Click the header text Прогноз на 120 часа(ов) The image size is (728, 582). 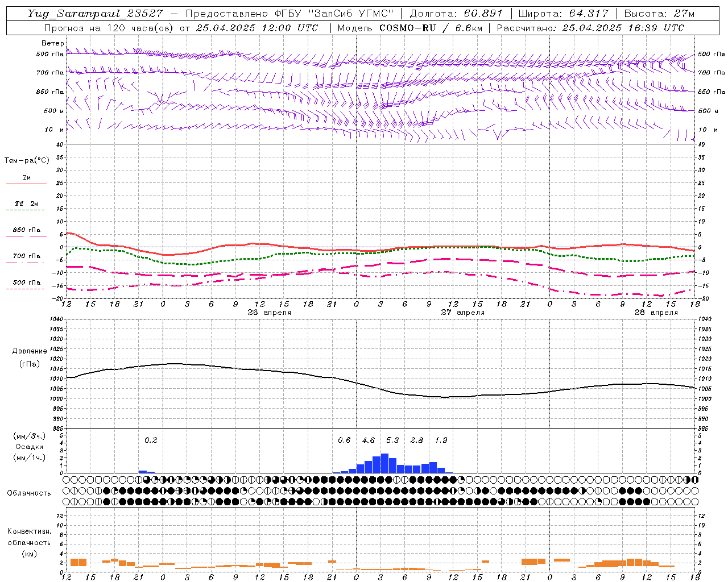109,28
